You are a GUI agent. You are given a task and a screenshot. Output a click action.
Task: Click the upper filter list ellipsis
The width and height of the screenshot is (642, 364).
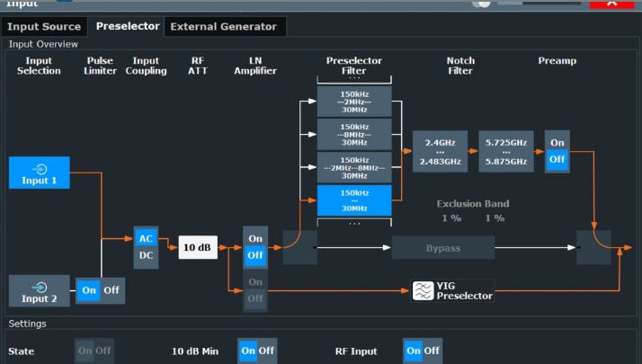click(354, 78)
